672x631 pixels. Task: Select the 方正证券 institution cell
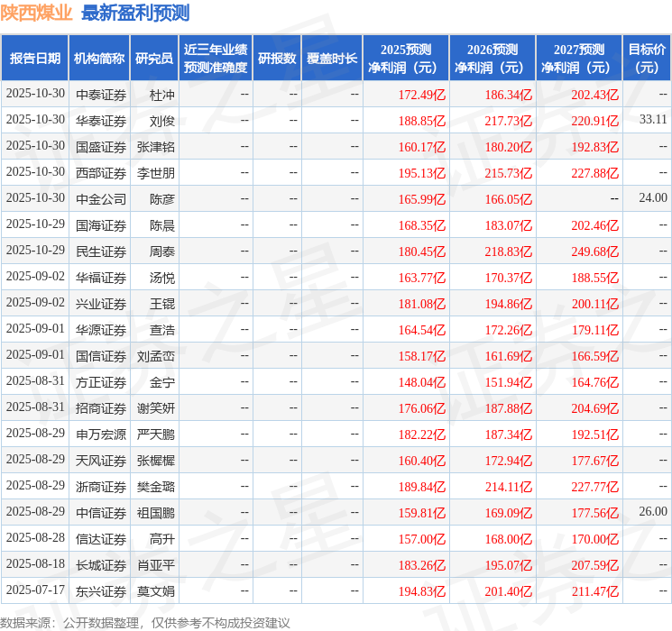(x=101, y=382)
